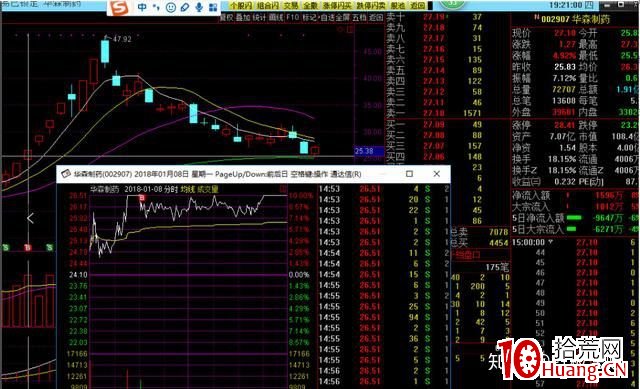Image resolution: width=640 pixels, height=389 pixels.
Task: Click the 涨停闪买 button
Action: [x=337, y=6]
